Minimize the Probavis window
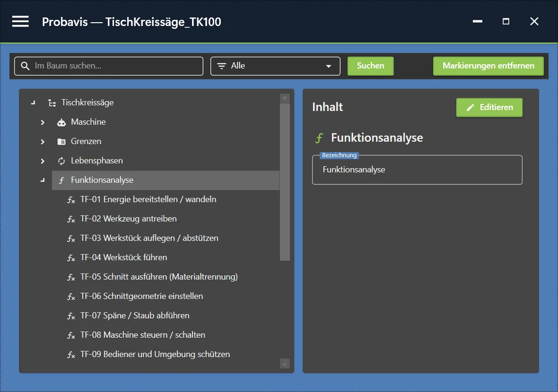This screenshot has width=558, height=392. point(478,21)
